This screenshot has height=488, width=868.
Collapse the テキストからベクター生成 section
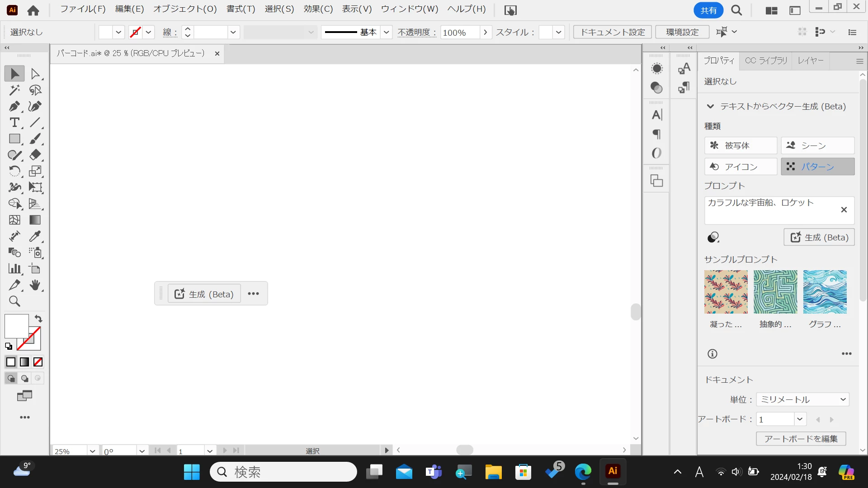tap(710, 107)
